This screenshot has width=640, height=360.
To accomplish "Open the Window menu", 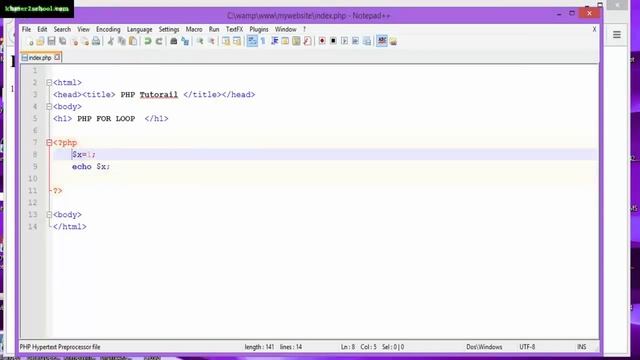I will pyautogui.click(x=285, y=29).
